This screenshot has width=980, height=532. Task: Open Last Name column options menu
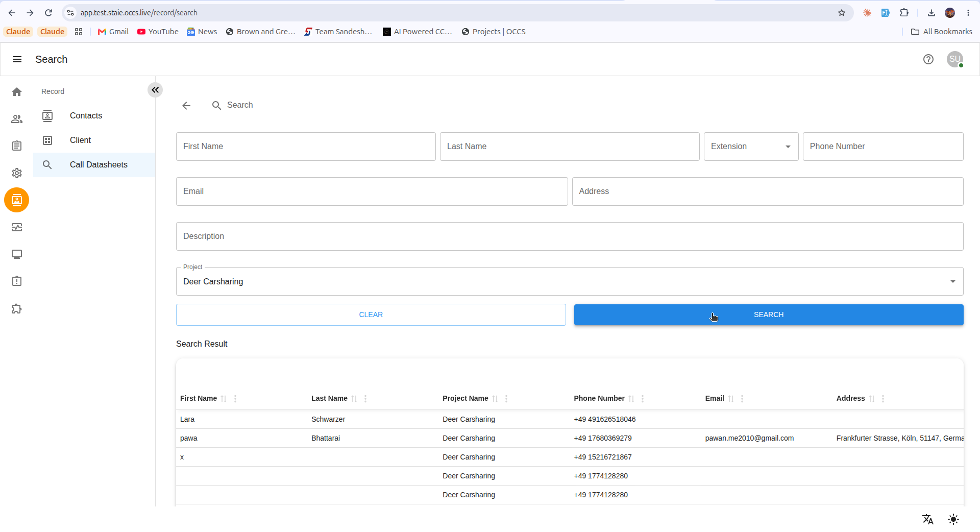(365, 399)
